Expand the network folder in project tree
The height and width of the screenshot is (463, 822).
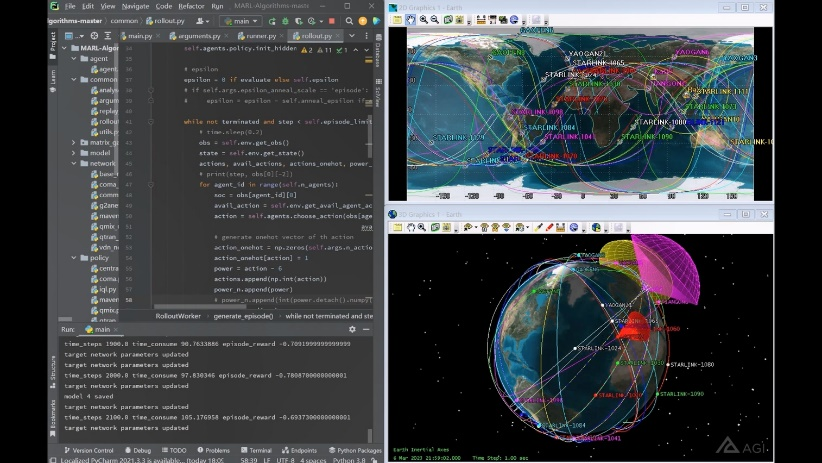click(74, 163)
